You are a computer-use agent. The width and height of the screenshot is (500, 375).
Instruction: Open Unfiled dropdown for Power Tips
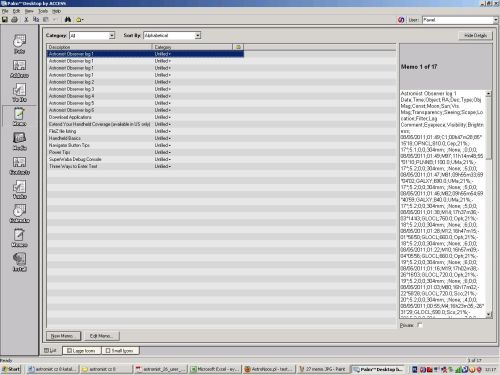[163, 152]
